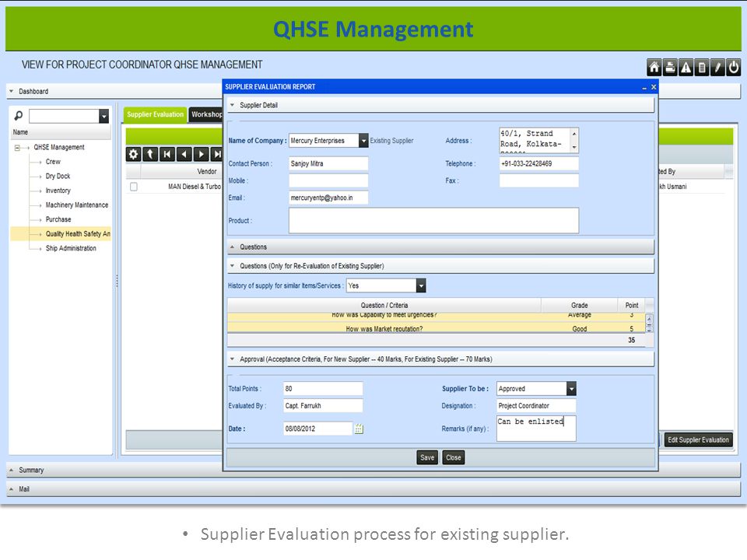The image size is (747, 560).
Task: Click the Email input field
Action: 328,198
